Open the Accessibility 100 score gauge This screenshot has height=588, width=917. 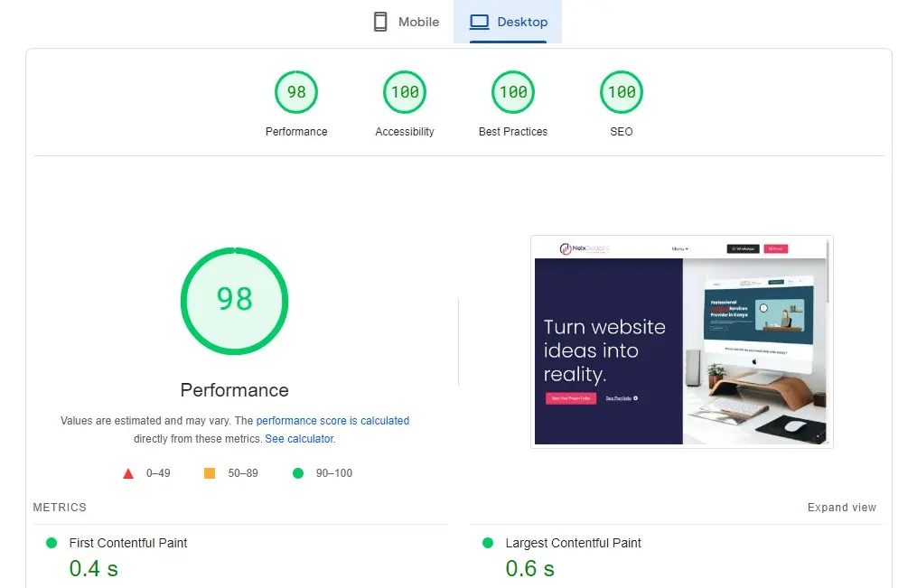[x=404, y=91]
